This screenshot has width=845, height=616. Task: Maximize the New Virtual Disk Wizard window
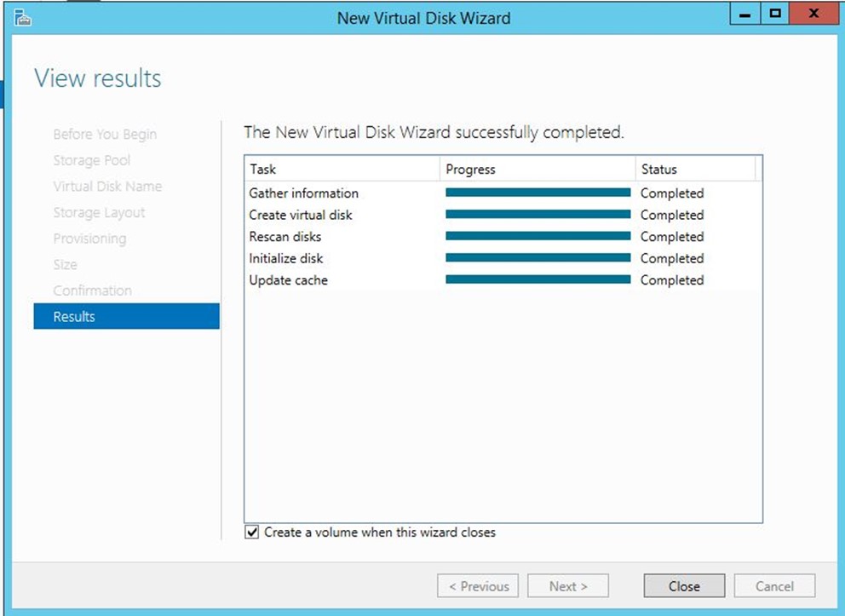775,14
